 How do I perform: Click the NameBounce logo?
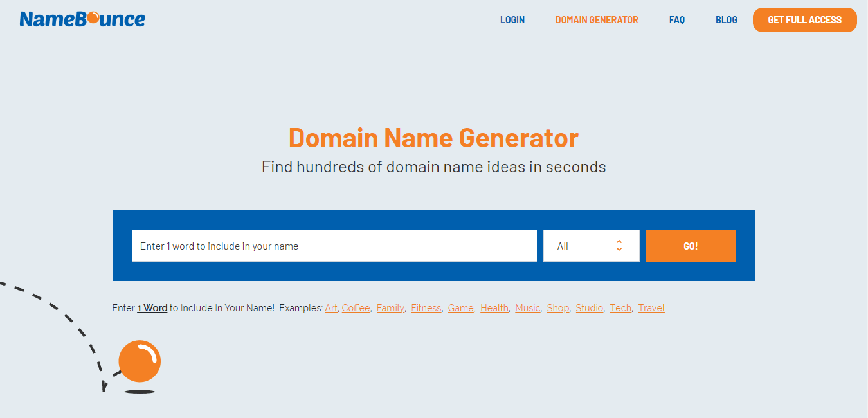coord(82,19)
